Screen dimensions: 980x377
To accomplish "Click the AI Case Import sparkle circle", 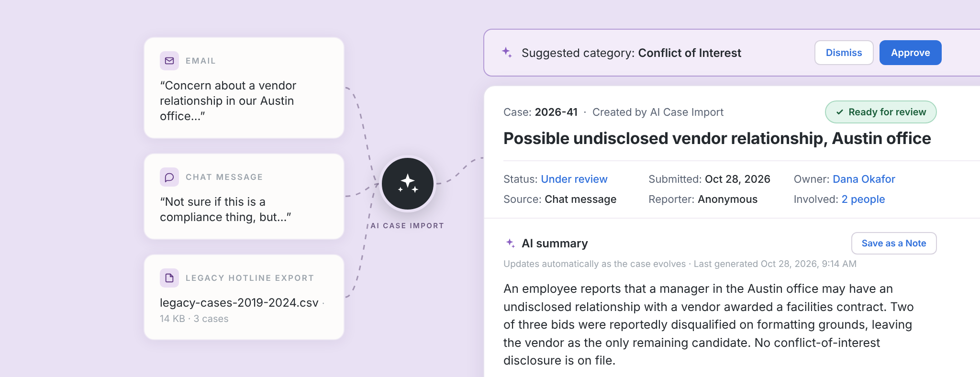I will [408, 184].
